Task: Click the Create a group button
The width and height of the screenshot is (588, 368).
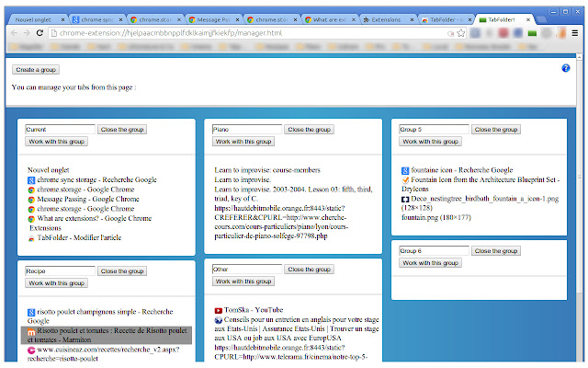Action: point(36,70)
